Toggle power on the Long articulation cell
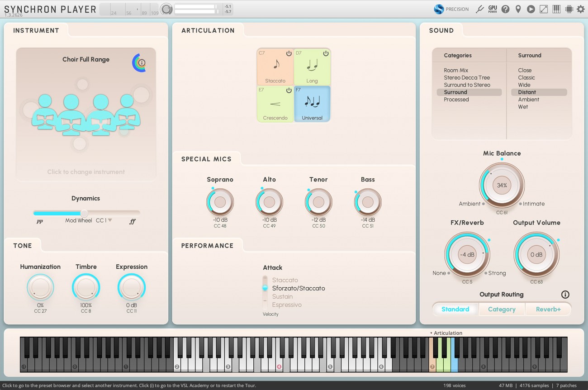588x390 pixels. 325,53
